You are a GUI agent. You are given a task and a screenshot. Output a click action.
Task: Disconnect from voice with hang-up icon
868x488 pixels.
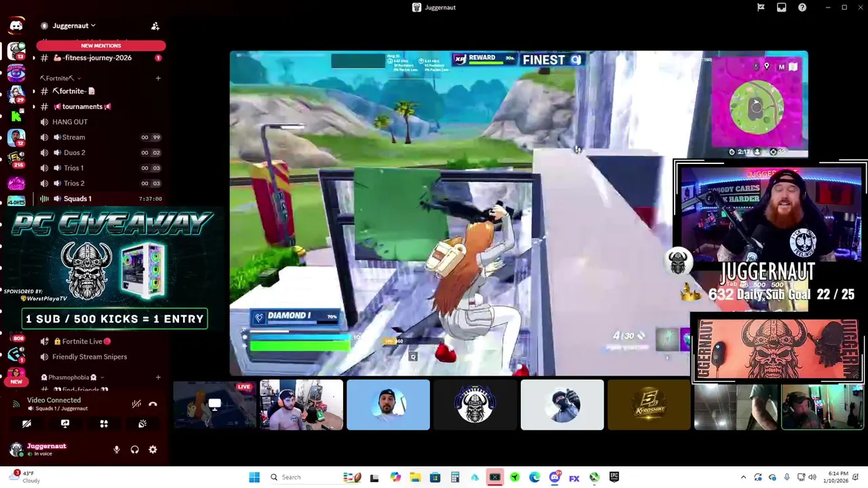click(x=153, y=404)
